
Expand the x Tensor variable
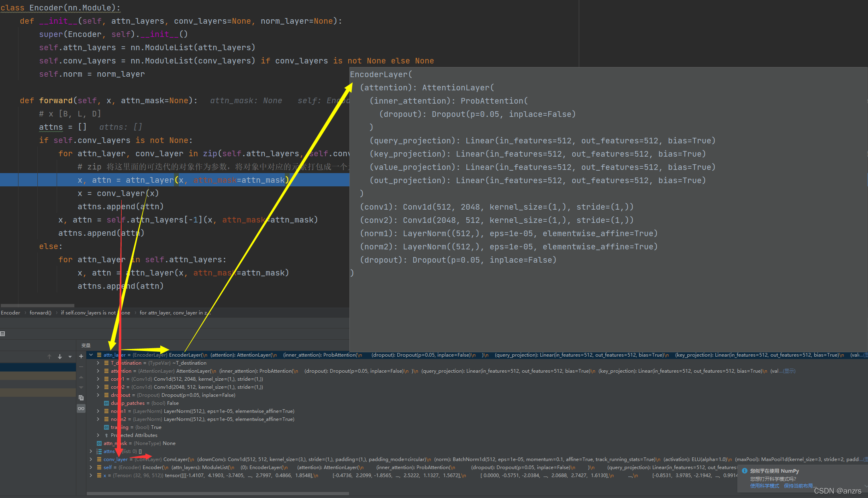point(91,476)
